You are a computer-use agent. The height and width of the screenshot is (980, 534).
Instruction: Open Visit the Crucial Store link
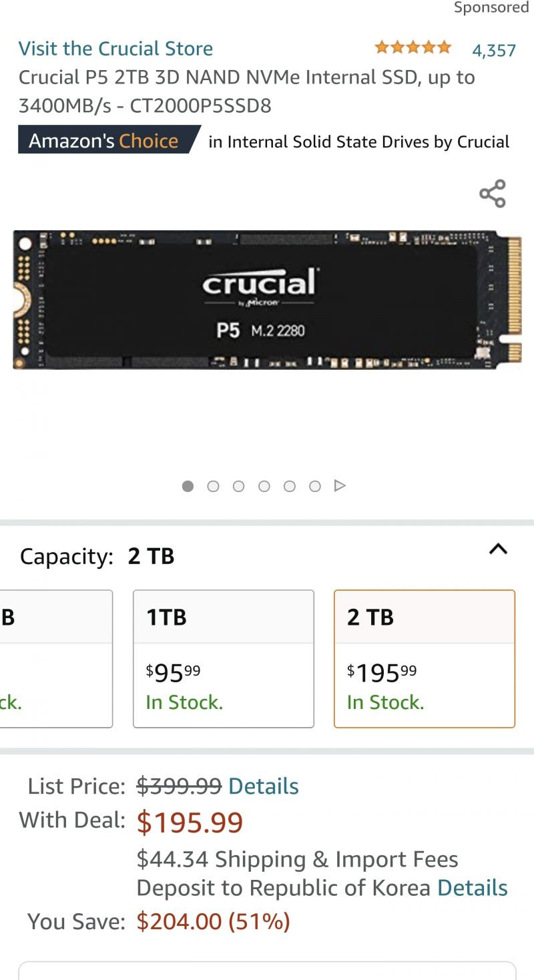point(115,49)
